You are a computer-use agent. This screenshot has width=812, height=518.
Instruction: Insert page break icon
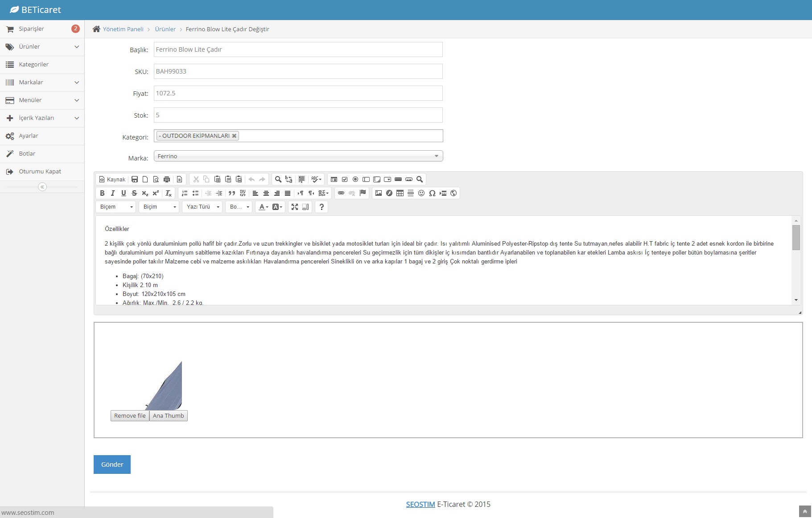(443, 193)
